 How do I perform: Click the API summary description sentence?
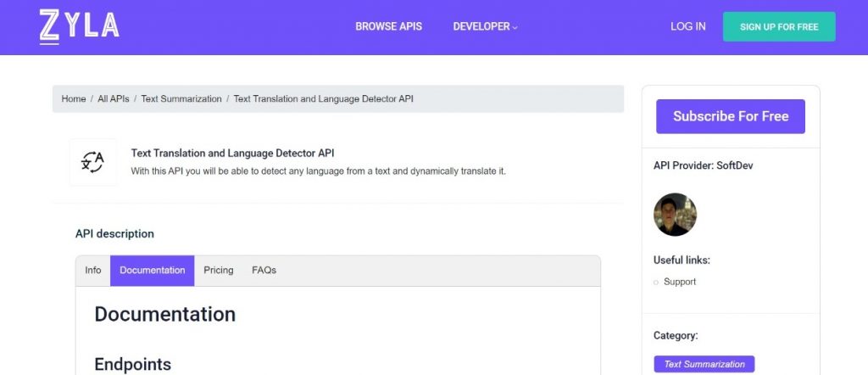click(319, 171)
